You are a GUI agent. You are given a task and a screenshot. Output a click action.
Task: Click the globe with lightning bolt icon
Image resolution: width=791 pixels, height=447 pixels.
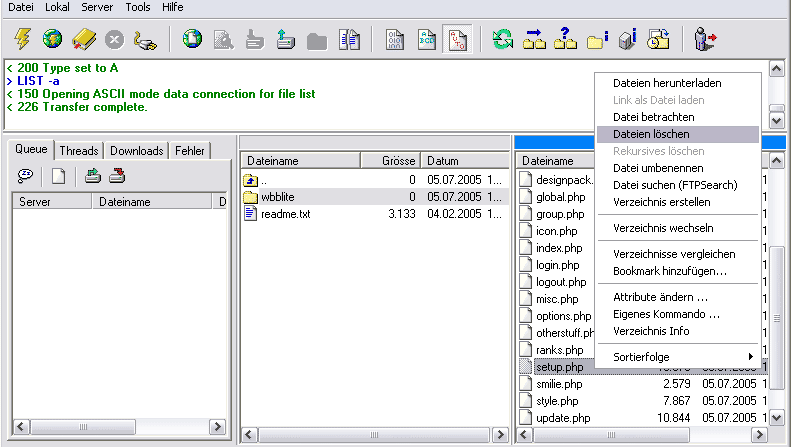pyautogui.click(x=52, y=39)
